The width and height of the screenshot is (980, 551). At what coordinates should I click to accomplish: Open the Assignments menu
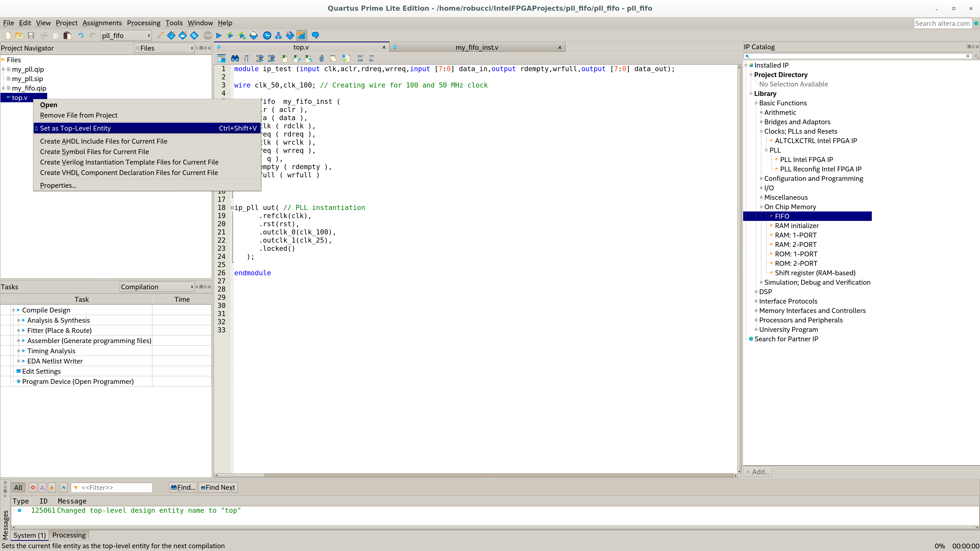tap(102, 23)
